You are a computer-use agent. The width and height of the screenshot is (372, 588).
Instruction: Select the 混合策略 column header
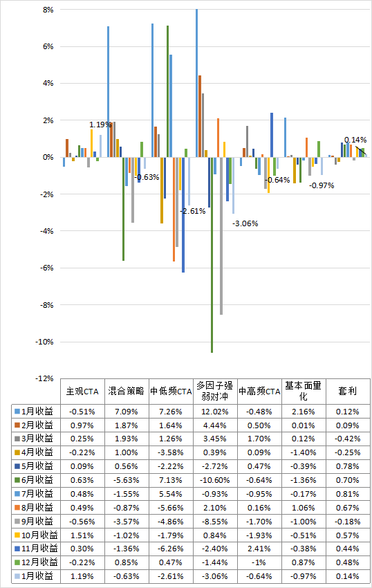click(x=127, y=391)
